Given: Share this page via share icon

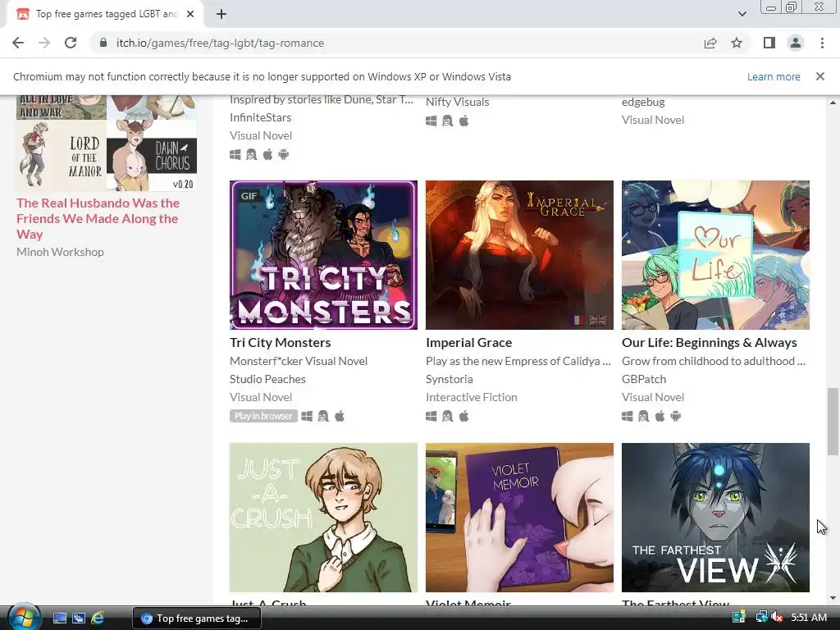Looking at the screenshot, I should (x=710, y=43).
